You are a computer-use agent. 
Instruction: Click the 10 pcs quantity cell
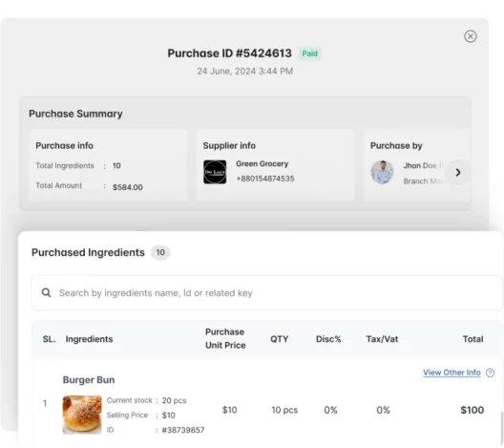pos(284,410)
